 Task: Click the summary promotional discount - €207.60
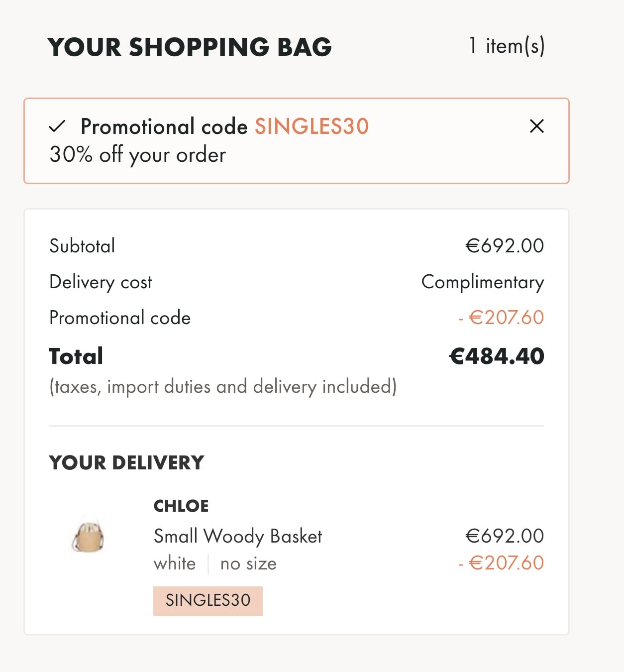point(502,318)
